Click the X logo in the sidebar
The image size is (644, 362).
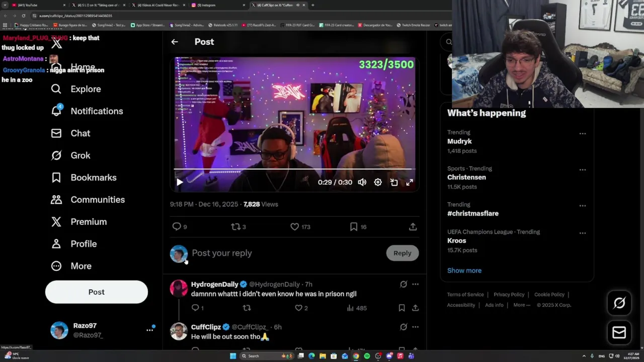tap(56, 44)
